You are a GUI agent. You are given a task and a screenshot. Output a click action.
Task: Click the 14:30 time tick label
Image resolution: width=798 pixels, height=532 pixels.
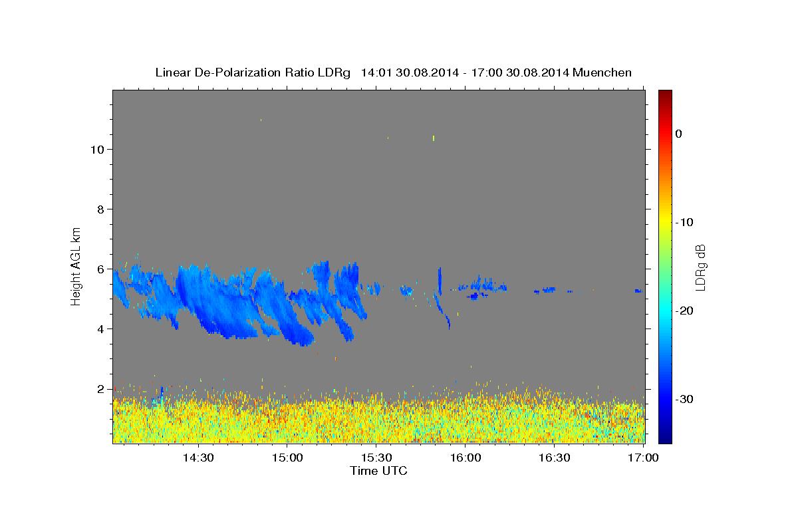coord(198,458)
